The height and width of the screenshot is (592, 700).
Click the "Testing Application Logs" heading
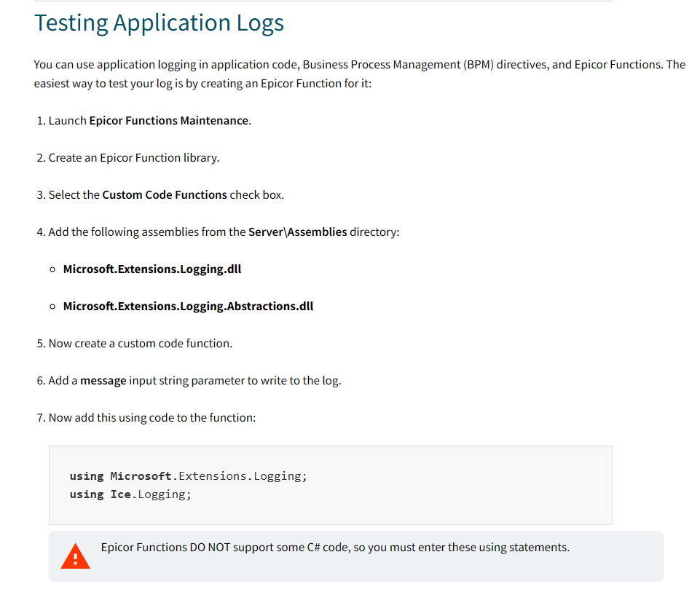(159, 23)
